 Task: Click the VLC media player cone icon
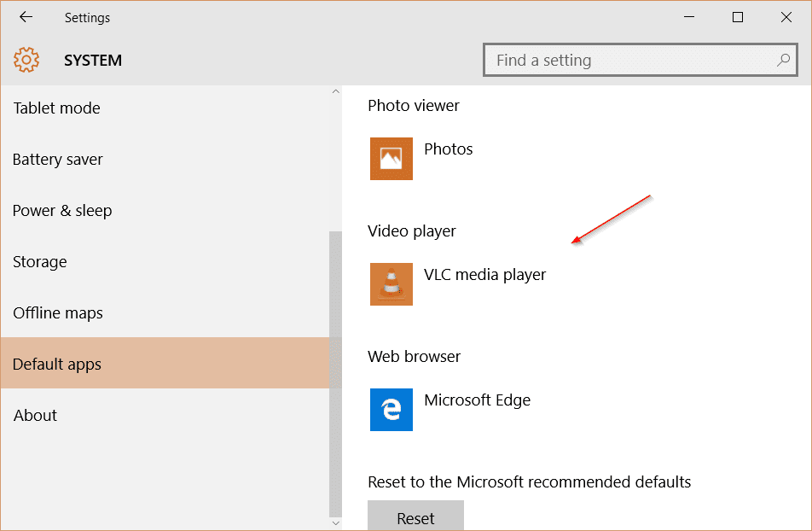coord(391,284)
